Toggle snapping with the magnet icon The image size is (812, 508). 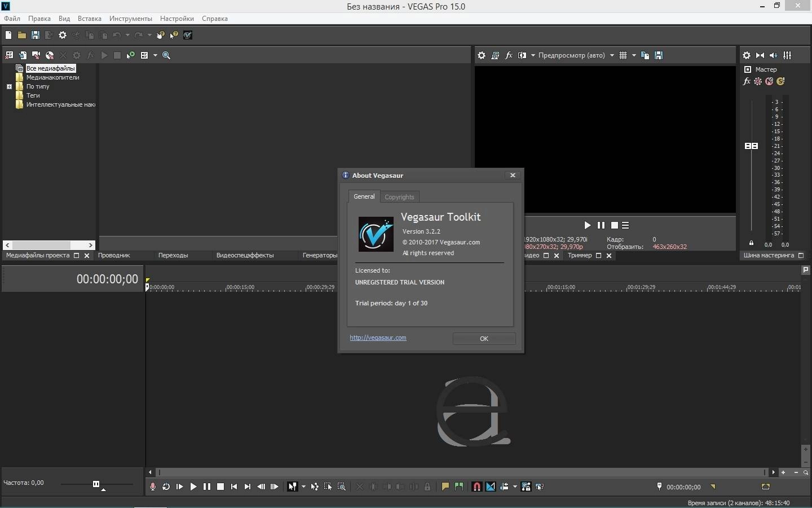click(x=477, y=487)
